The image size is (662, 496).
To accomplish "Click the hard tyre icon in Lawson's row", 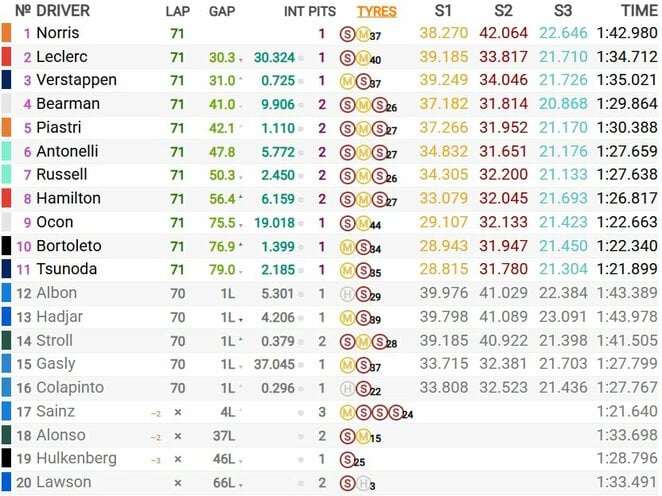I will tap(361, 484).
